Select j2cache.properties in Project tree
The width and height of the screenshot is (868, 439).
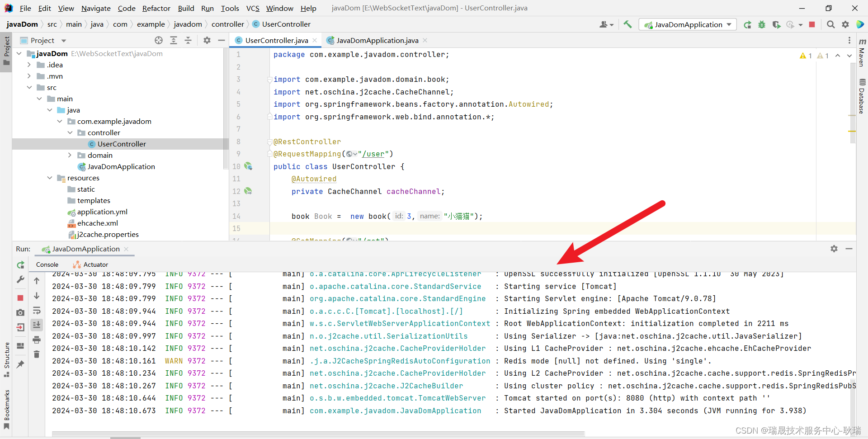(108, 235)
